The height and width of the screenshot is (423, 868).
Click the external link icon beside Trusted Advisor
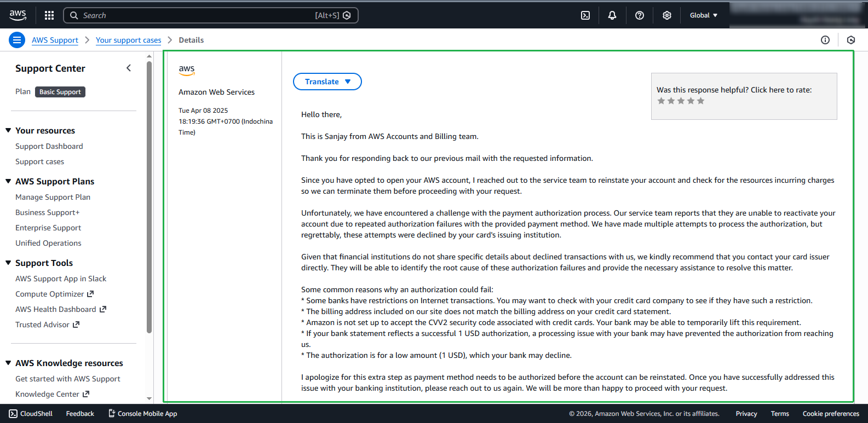pos(76,325)
